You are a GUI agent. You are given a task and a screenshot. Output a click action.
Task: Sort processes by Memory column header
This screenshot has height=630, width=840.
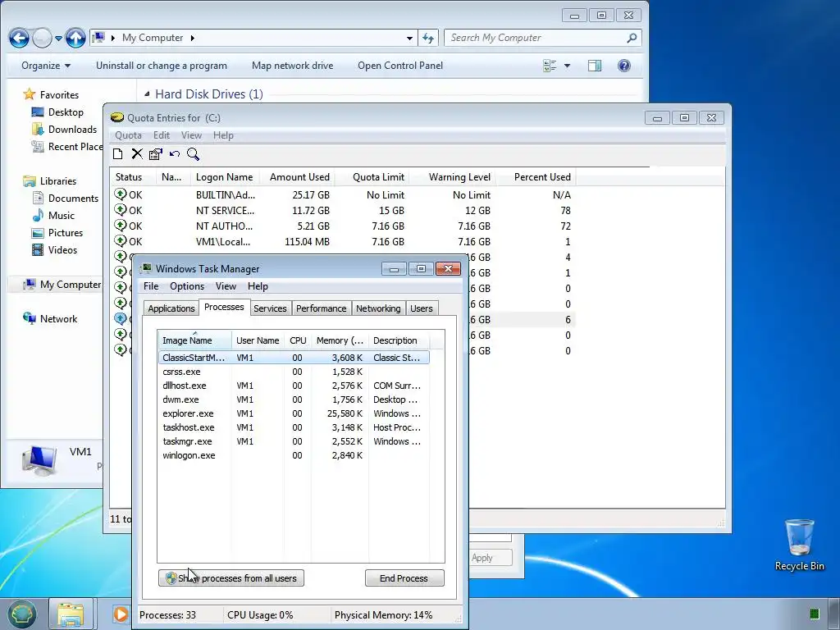point(340,340)
